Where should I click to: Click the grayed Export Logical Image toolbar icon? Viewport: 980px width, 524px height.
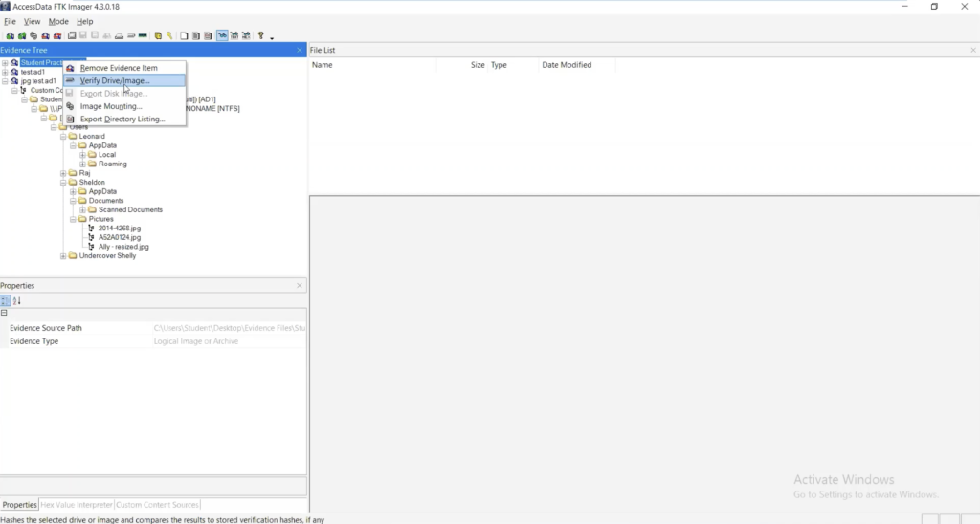point(95,35)
